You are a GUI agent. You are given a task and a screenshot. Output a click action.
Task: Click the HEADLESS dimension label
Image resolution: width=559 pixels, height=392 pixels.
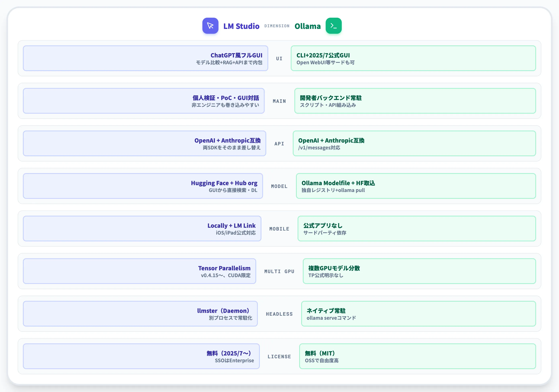pyautogui.click(x=279, y=314)
